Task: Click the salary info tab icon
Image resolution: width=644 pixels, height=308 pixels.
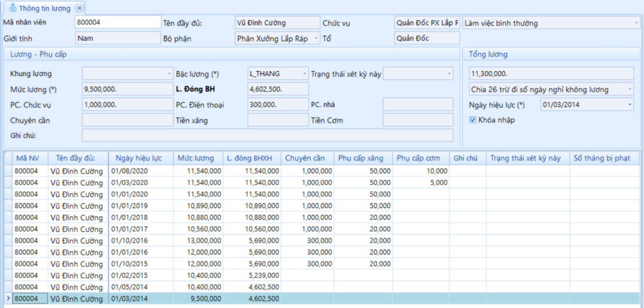Action: point(13,8)
